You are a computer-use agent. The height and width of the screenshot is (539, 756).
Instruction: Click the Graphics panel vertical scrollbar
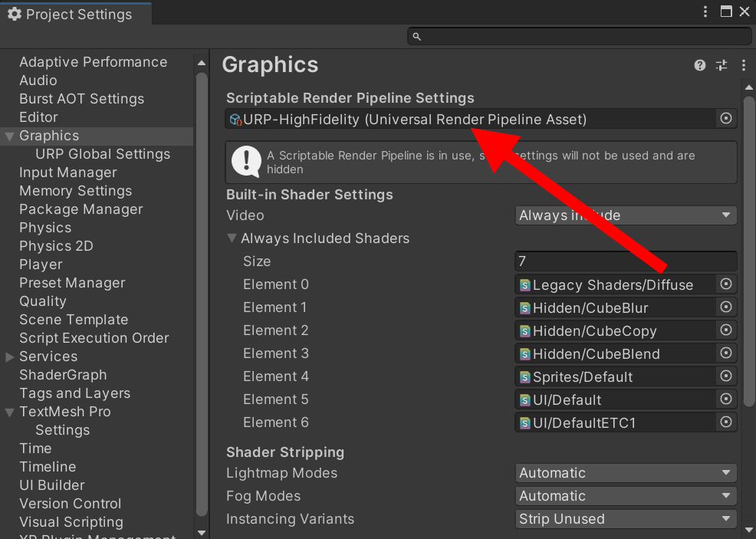749,251
